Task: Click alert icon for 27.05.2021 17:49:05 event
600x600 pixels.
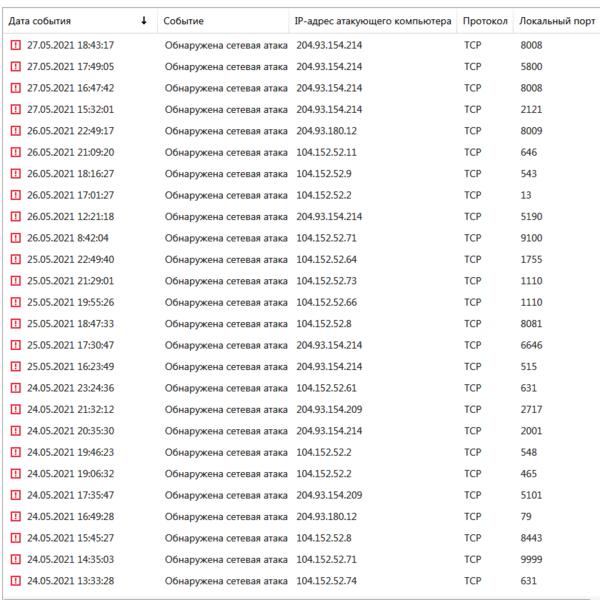Action: [x=15, y=67]
